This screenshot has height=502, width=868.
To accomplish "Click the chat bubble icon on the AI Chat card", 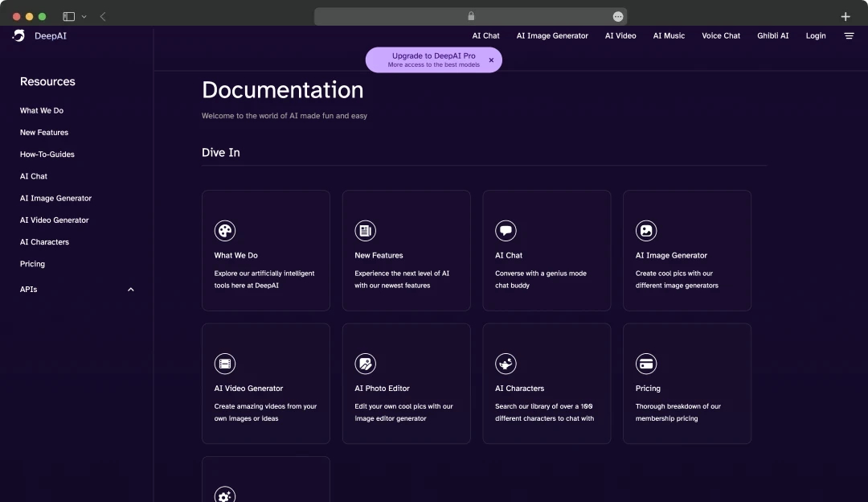I will coord(506,230).
